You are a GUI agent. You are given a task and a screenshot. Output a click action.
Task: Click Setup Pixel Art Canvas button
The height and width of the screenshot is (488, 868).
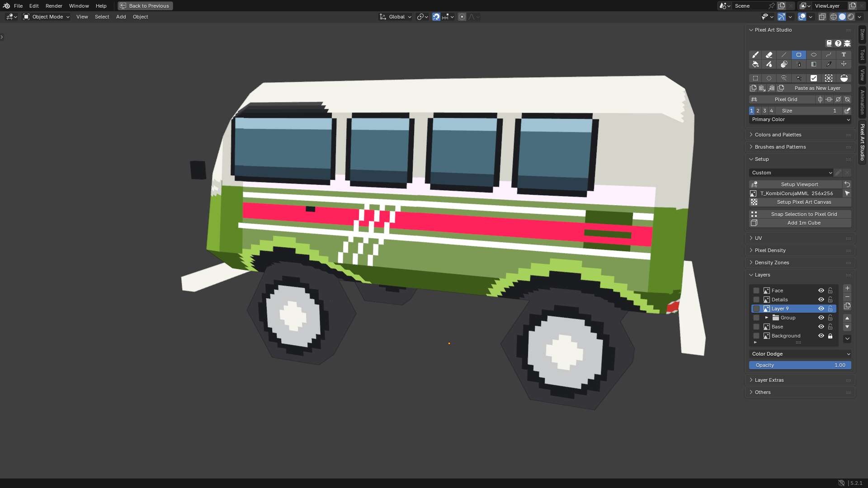click(x=800, y=202)
